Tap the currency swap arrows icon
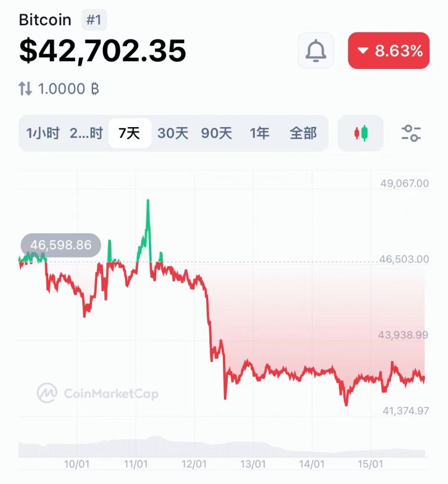 25,89
